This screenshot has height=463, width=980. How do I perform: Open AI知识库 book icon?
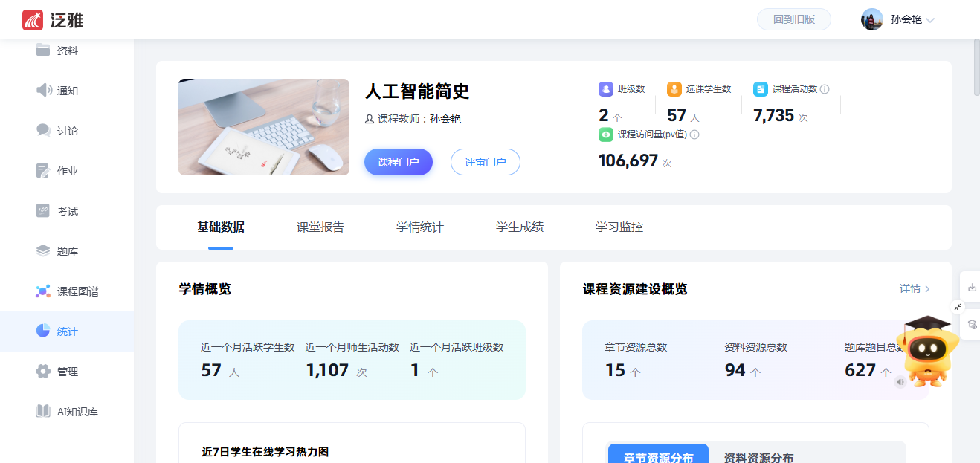pos(43,412)
